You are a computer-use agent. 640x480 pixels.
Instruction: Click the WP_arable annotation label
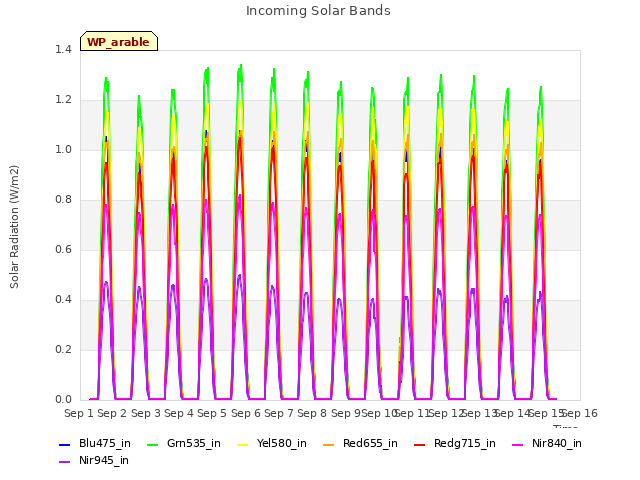119,41
